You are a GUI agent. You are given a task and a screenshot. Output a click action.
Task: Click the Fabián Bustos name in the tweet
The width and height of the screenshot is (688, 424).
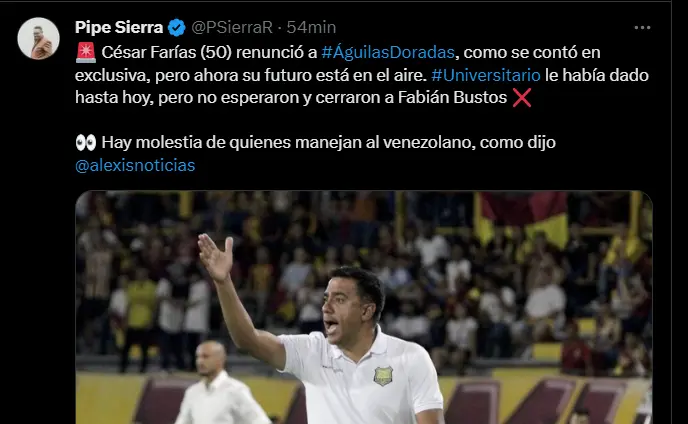click(452, 97)
